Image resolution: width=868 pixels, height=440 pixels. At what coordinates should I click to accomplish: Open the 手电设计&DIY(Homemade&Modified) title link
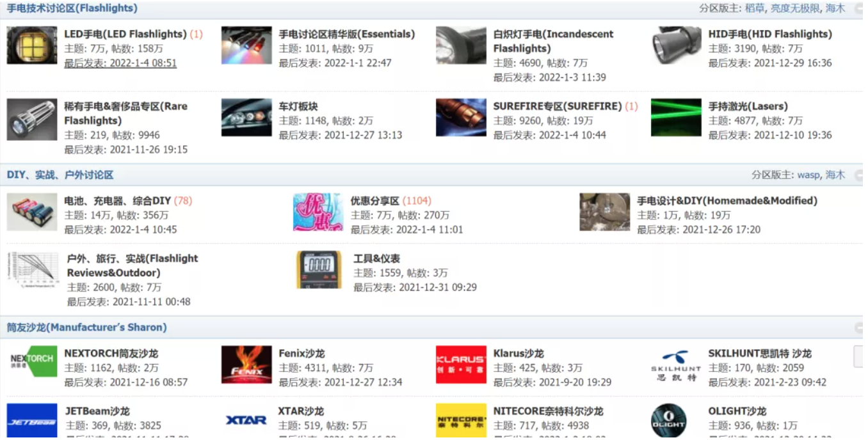tap(727, 201)
